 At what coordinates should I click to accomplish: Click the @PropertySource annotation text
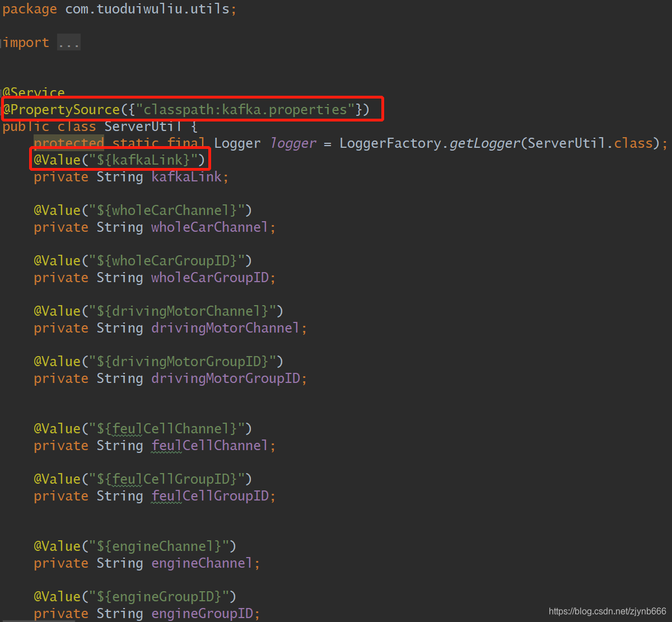coord(61,110)
